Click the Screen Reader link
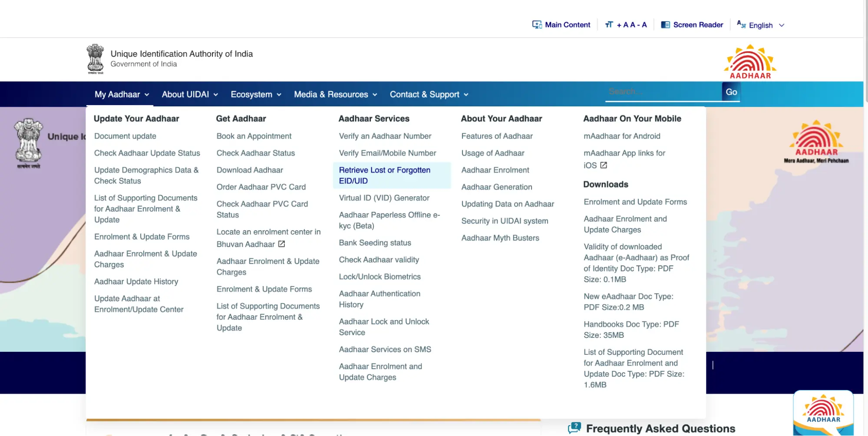 point(698,25)
